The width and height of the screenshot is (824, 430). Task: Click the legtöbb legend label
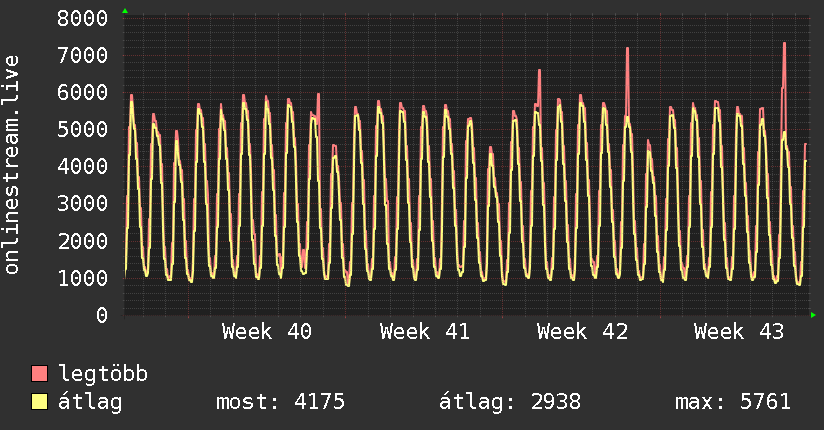[x=103, y=374]
